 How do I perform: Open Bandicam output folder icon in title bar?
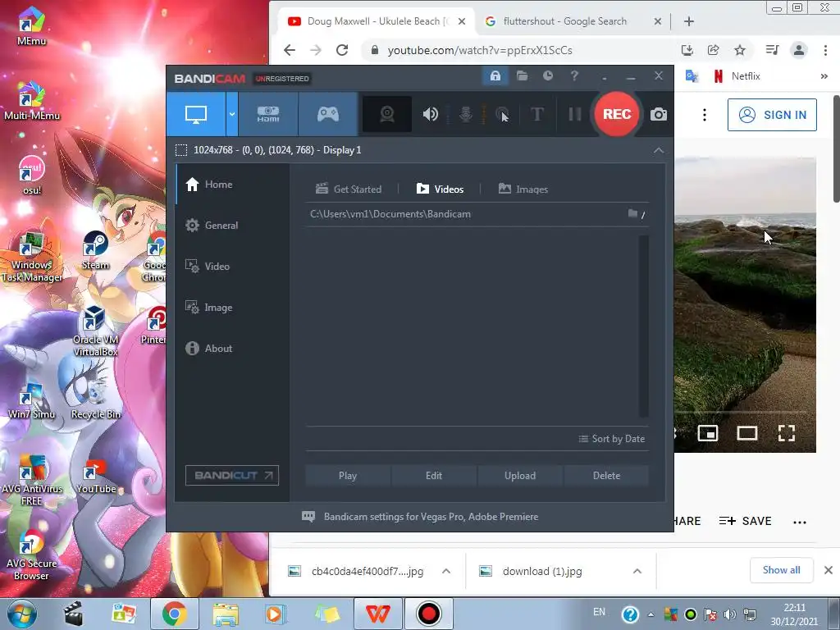coord(522,76)
